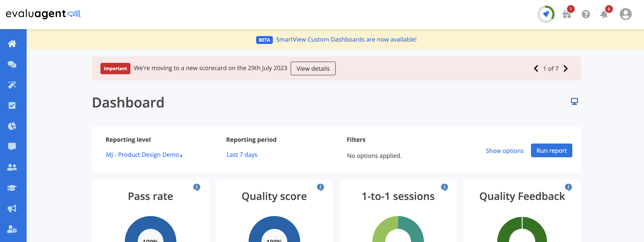Screen dimensions: 644x242
Task: Click the Quality Feedback donut chart
Action: point(522,229)
